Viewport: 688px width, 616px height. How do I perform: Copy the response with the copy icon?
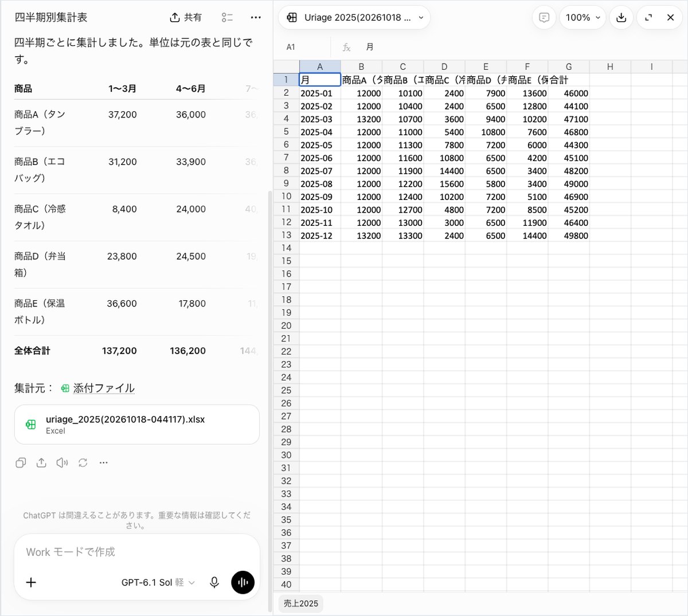(x=21, y=462)
